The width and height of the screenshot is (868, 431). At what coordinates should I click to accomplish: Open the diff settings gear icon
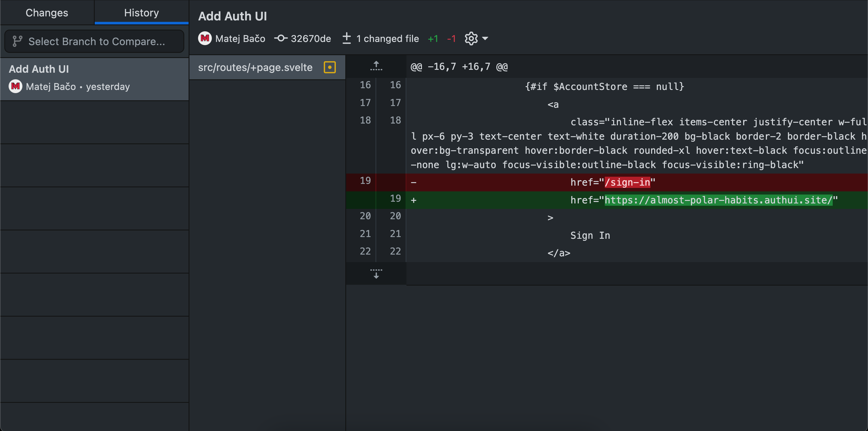pos(471,39)
